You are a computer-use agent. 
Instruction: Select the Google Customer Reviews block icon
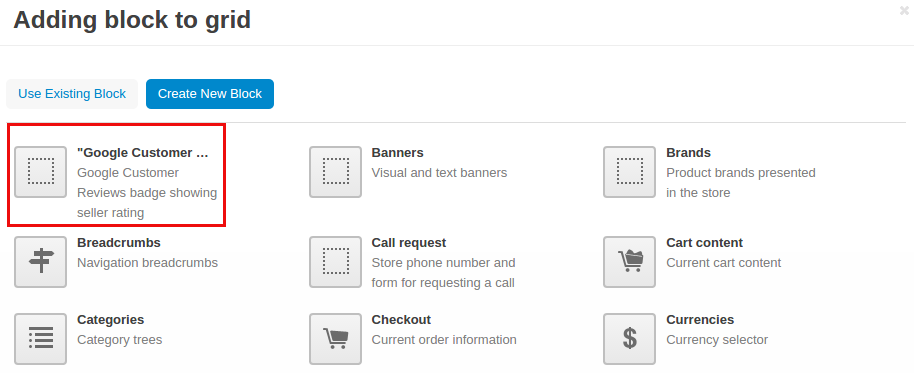[41, 172]
